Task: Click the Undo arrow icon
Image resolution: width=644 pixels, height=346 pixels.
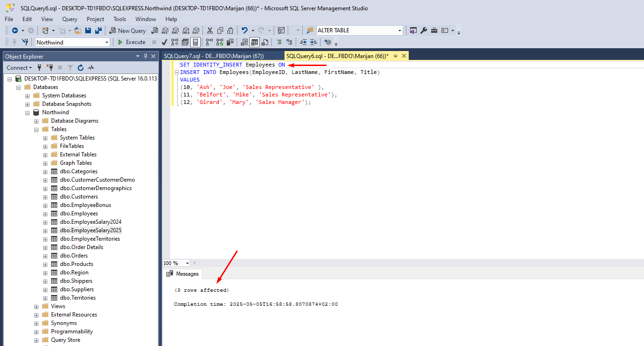Action: tap(244, 30)
